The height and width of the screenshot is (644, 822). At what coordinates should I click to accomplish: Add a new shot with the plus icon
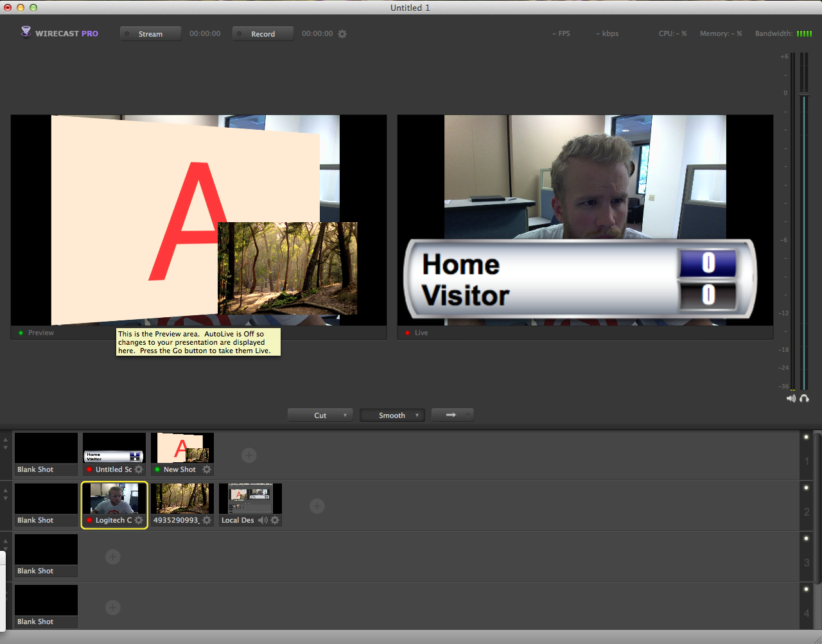click(249, 455)
